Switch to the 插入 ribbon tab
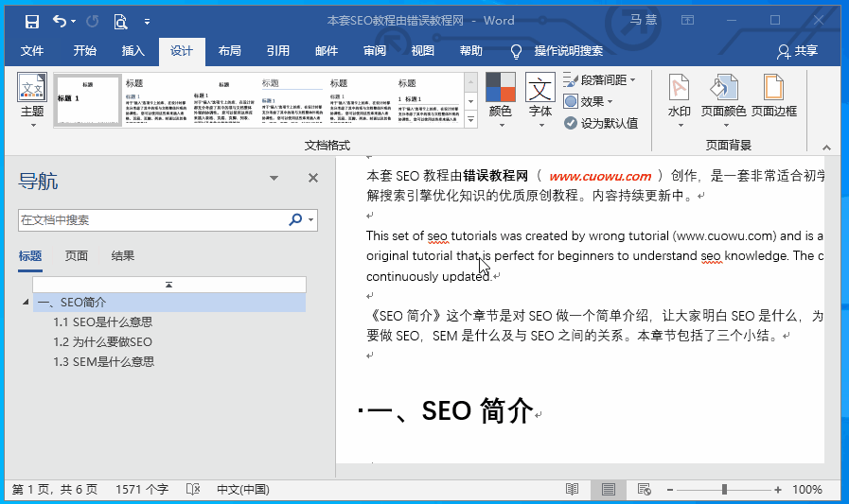849x504 pixels. [x=133, y=51]
